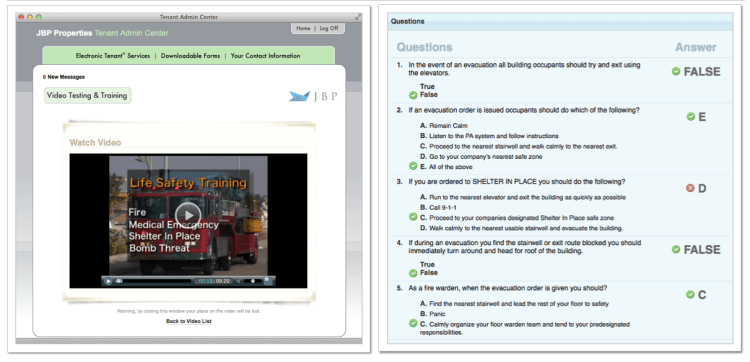Choose option B. Listen to the PA system

pos(489,136)
